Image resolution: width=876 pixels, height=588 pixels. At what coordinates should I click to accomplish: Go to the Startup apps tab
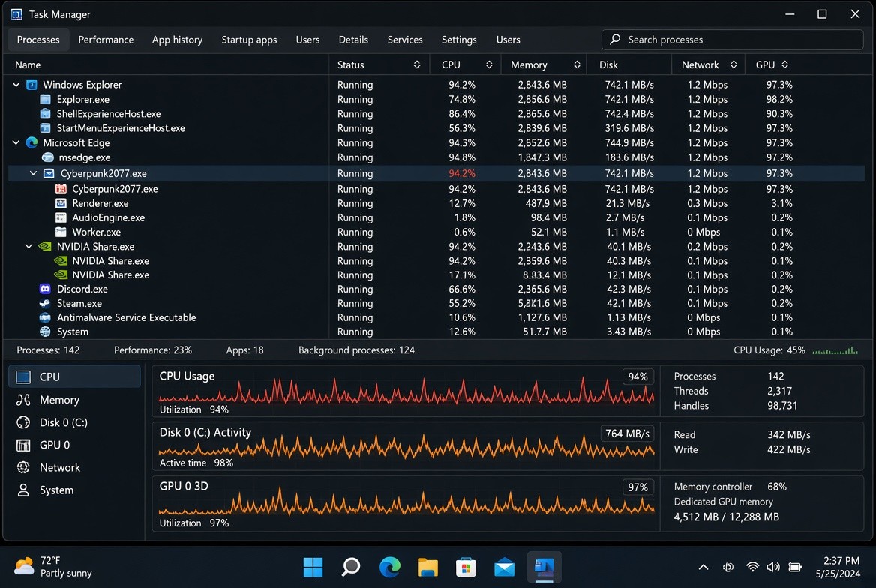coord(249,40)
